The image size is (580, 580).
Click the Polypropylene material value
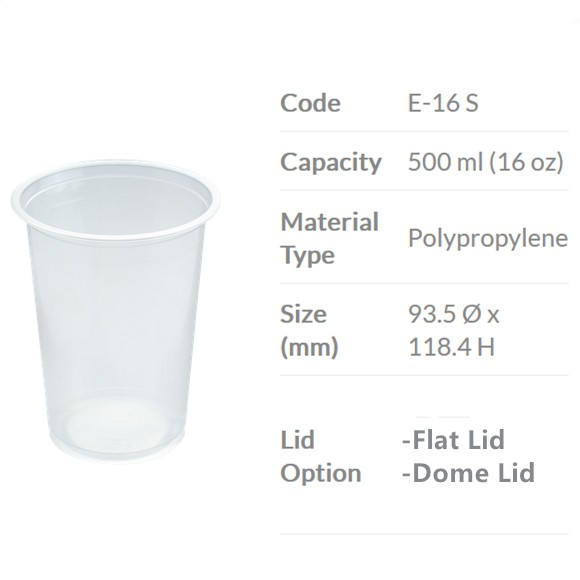(488, 239)
